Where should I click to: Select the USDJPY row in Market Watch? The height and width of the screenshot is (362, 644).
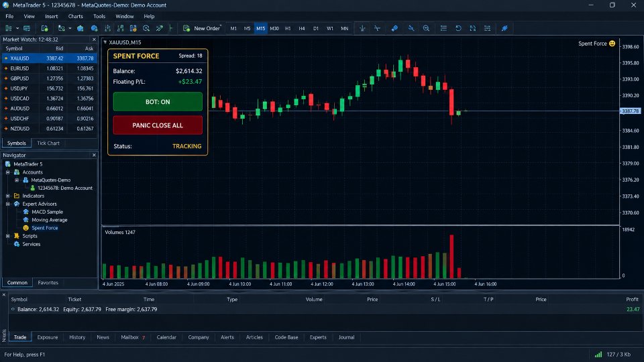pos(49,88)
